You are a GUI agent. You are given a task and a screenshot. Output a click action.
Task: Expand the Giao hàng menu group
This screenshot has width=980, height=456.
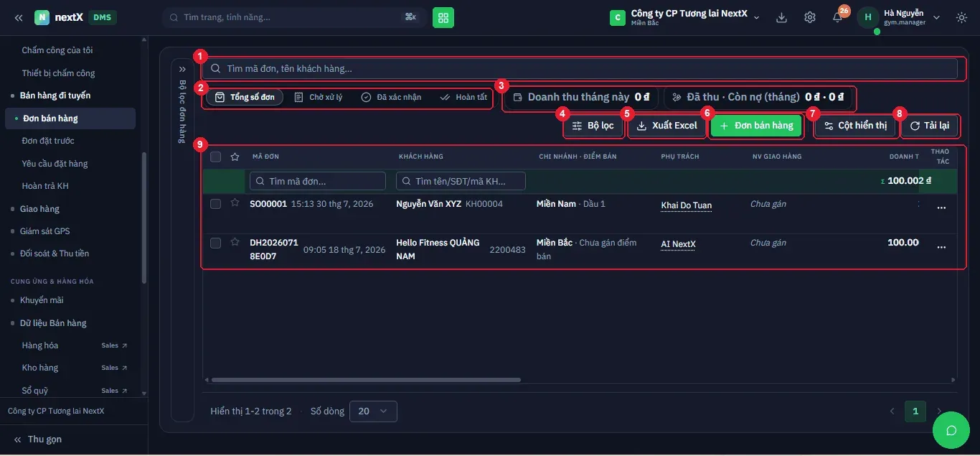click(x=39, y=209)
